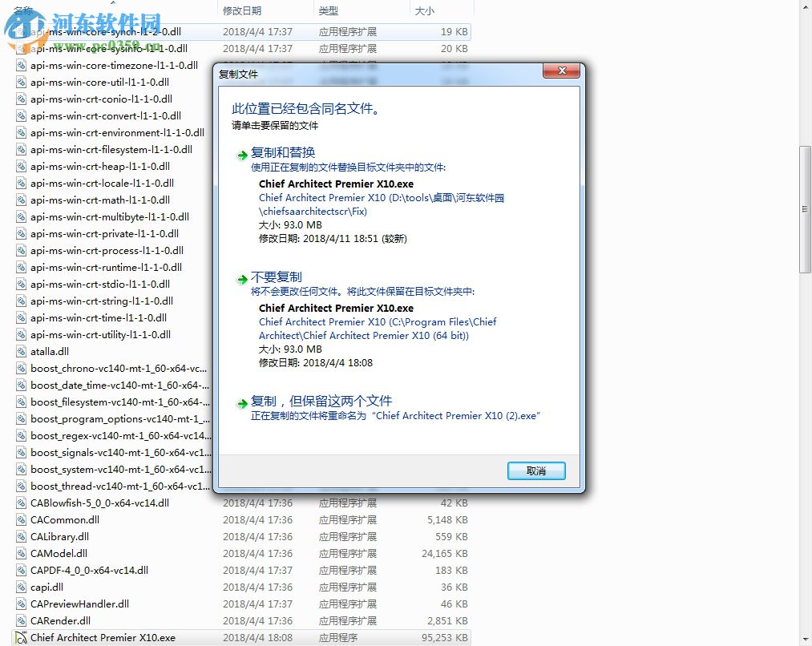Image resolution: width=812 pixels, height=646 pixels.
Task: Click the CABlowfish-5_0_0-x64-vc14.dll icon
Action: (x=20, y=503)
